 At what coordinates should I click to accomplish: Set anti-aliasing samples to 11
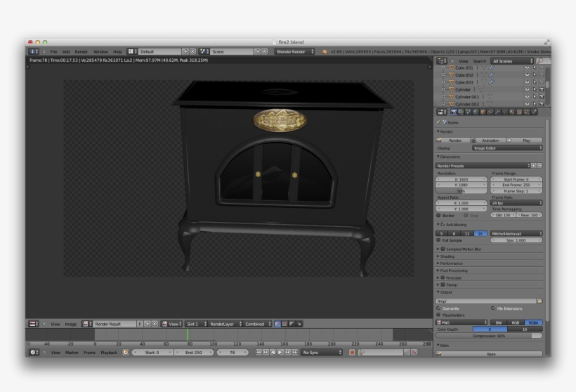click(x=467, y=234)
